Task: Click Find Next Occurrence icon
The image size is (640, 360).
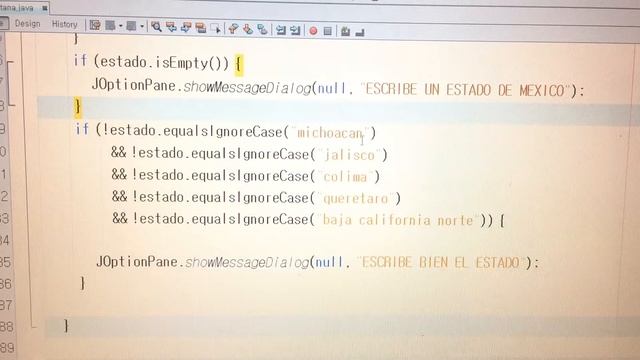Action: pyautogui.click(x=186, y=28)
